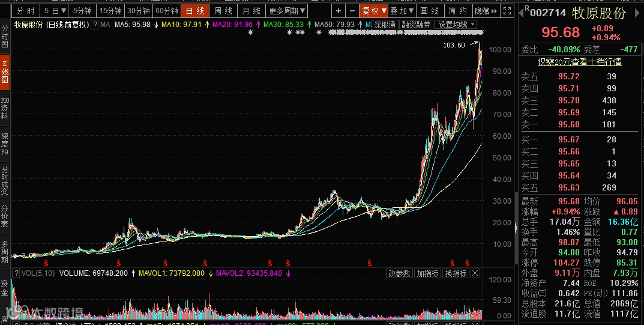
Task: Click the 卖五 95.72 order row
Action: point(579,76)
